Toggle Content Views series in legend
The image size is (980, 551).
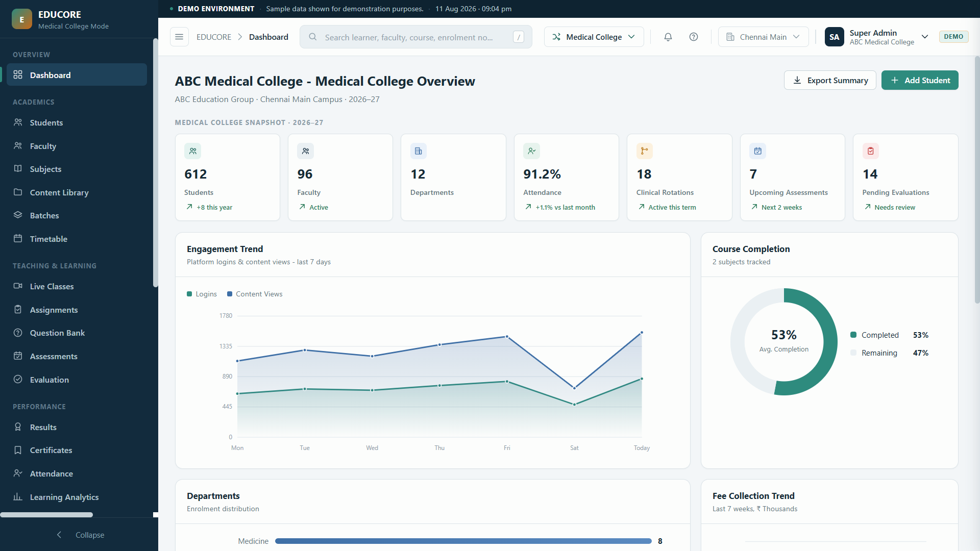tap(255, 294)
